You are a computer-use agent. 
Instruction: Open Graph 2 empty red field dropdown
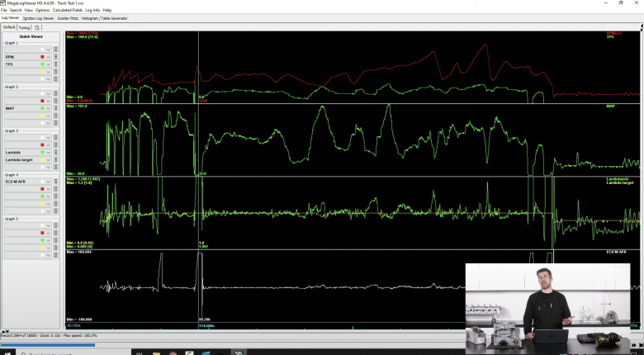click(x=48, y=101)
